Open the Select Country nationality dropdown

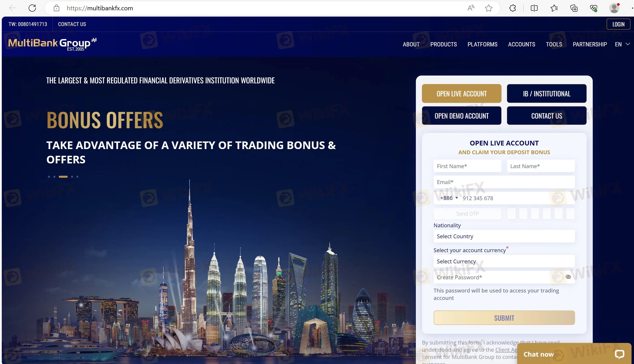(504, 236)
